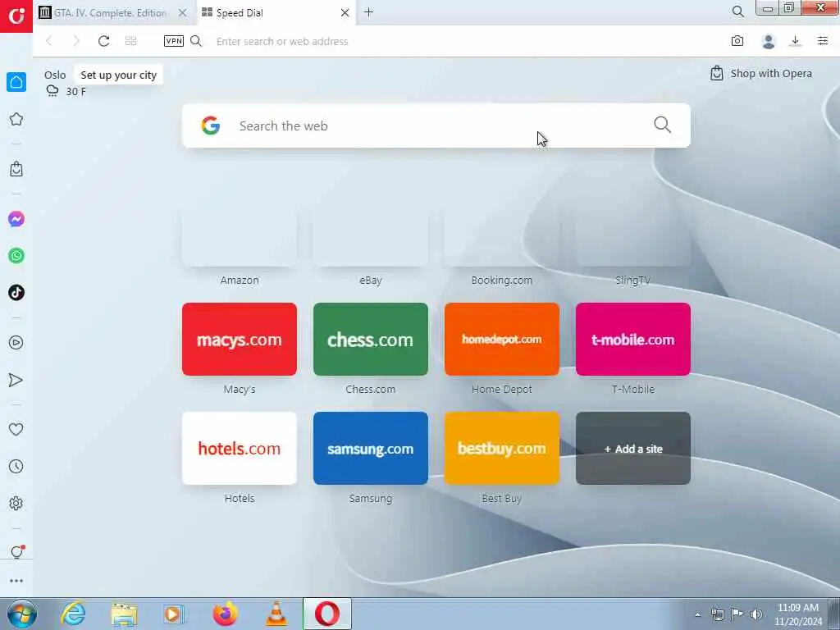Open the Amazon speed dial tile

pyautogui.click(x=240, y=231)
